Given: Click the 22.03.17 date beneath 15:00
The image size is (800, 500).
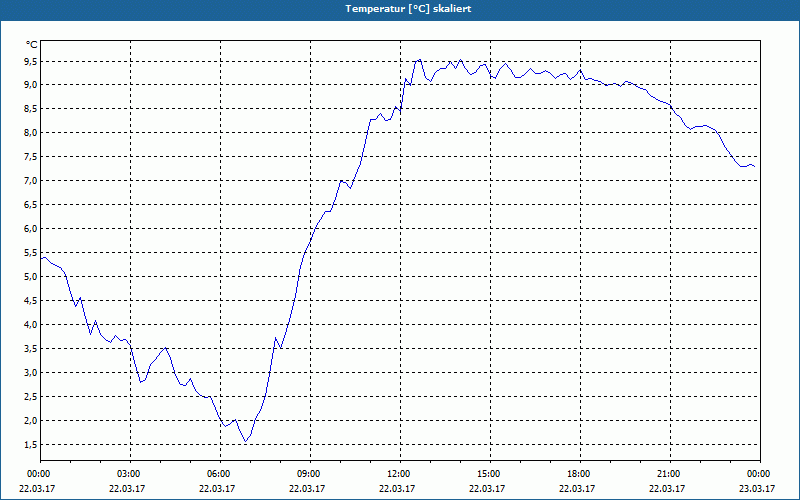Looking at the screenshot, I should click(x=487, y=489).
